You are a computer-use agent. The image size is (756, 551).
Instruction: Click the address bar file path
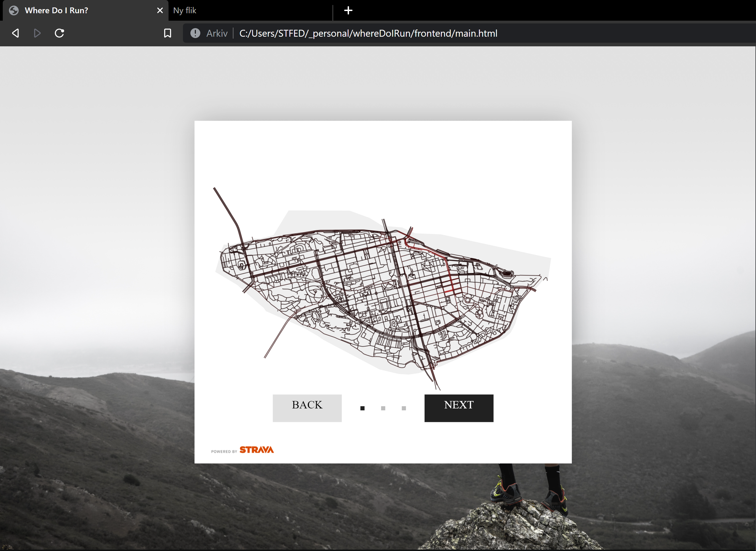[368, 33]
